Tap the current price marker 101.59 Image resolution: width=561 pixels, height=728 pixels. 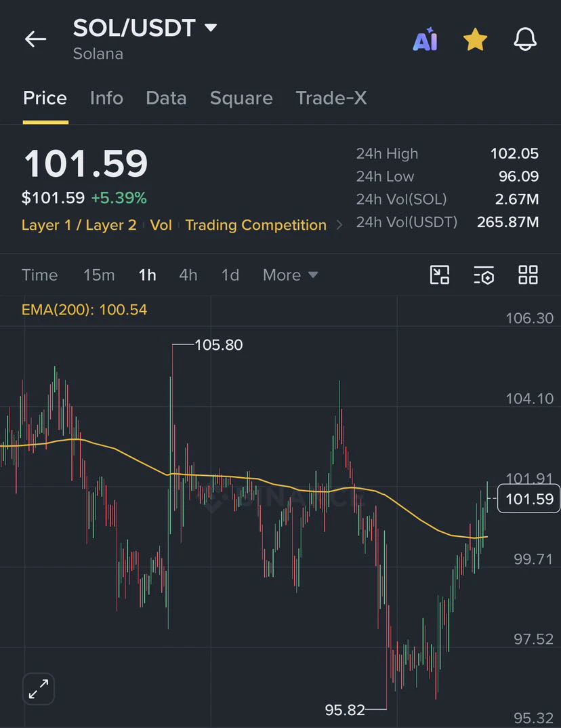tap(529, 499)
